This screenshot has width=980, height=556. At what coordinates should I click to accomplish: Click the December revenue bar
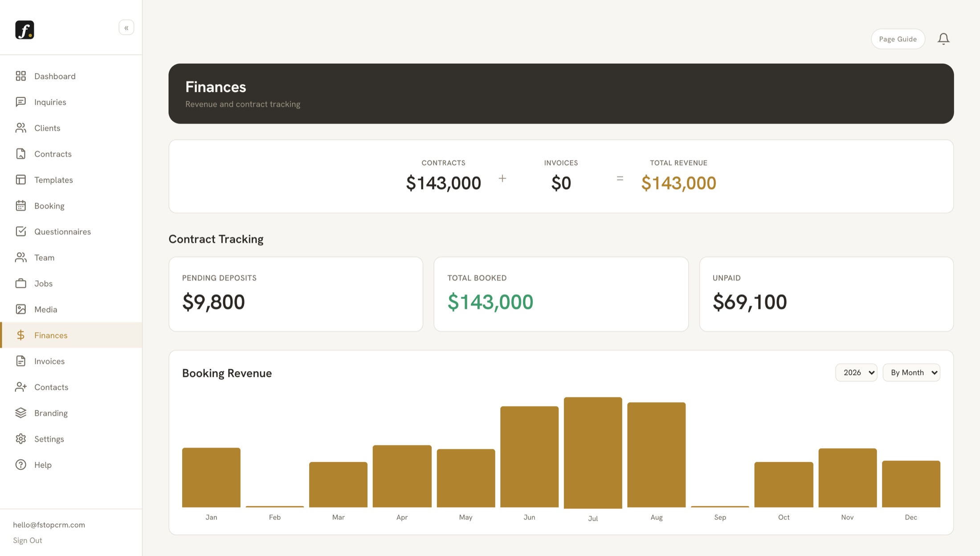click(911, 484)
